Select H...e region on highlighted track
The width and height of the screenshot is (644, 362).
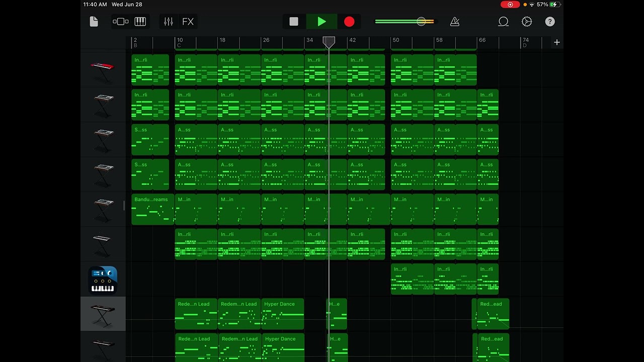point(337,314)
